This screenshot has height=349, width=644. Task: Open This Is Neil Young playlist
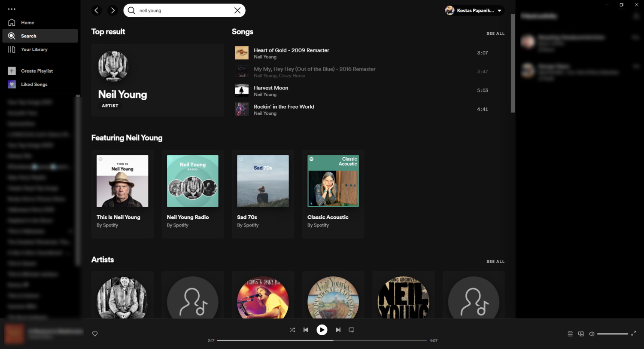click(122, 194)
